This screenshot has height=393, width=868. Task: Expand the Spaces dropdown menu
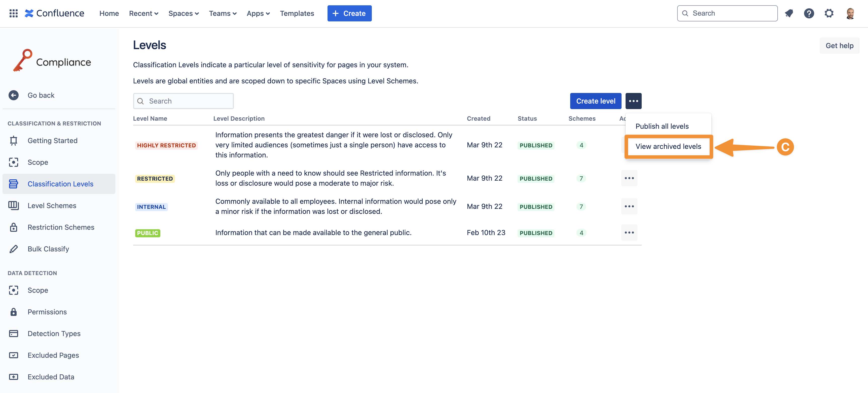point(183,14)
